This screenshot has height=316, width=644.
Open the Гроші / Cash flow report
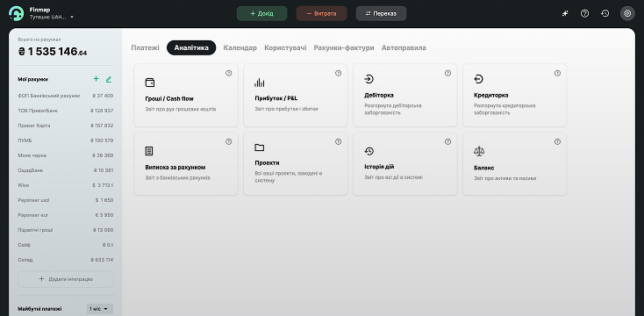click(x=186, y=95)
